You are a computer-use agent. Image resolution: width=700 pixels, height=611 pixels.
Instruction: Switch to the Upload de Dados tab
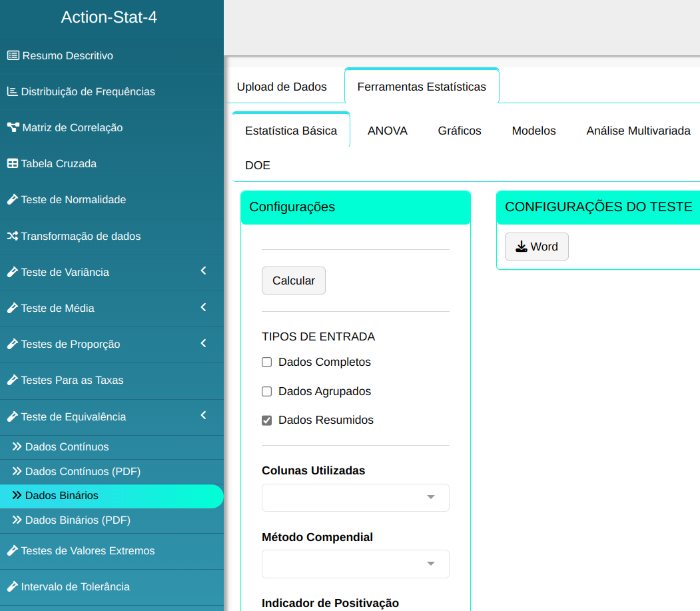click(282, 87)
